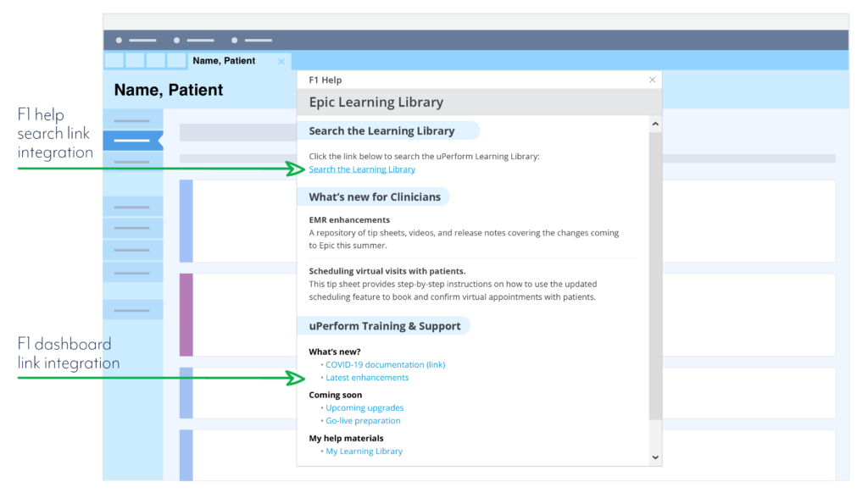
Task: Select the highlighted dark blue sidebar item
Action: click(133, 141)
